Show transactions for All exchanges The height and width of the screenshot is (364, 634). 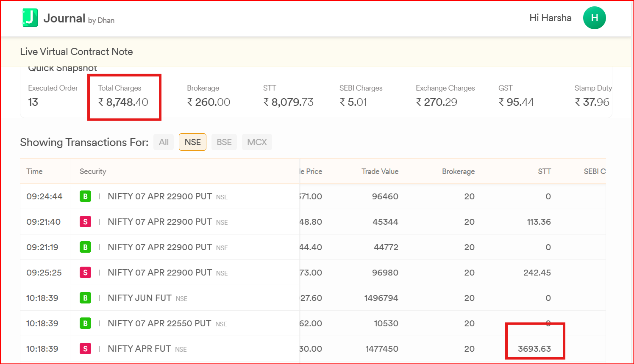click(164, 142)
